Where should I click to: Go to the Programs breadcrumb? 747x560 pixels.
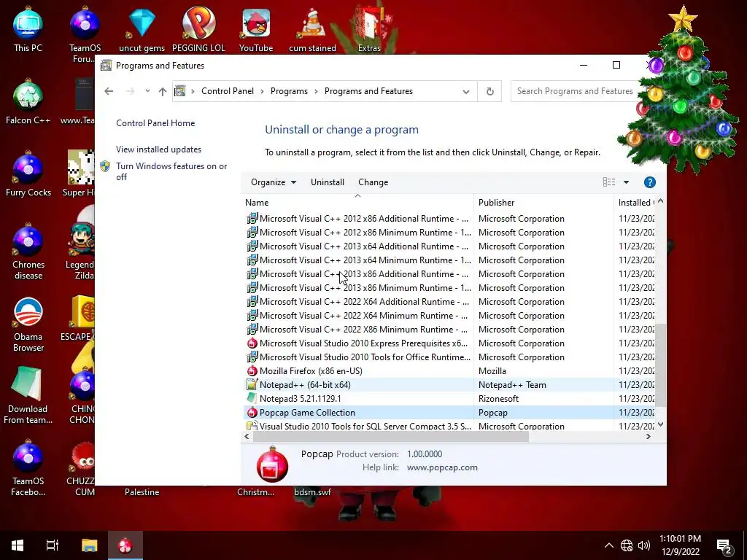tap(289, 91)
